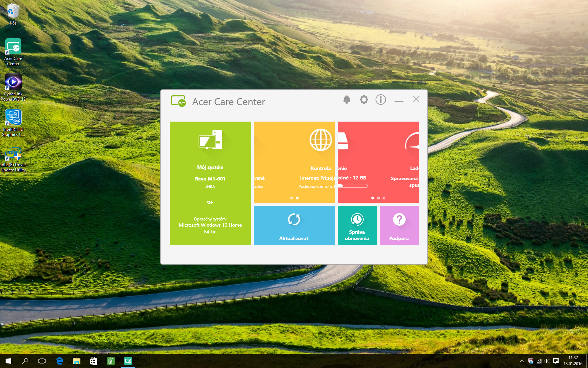Open the Podpora label

[x=399, y=238]
